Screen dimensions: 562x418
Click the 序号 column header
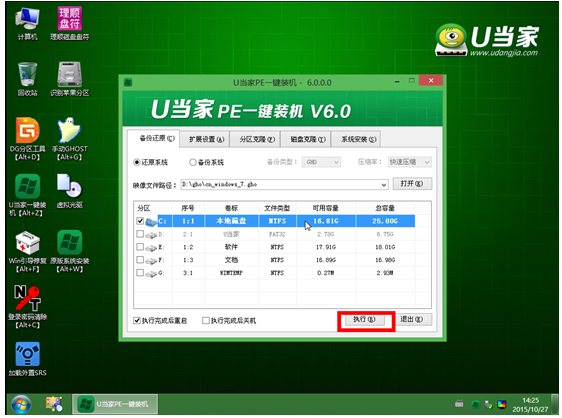click(x=188, y=208)
